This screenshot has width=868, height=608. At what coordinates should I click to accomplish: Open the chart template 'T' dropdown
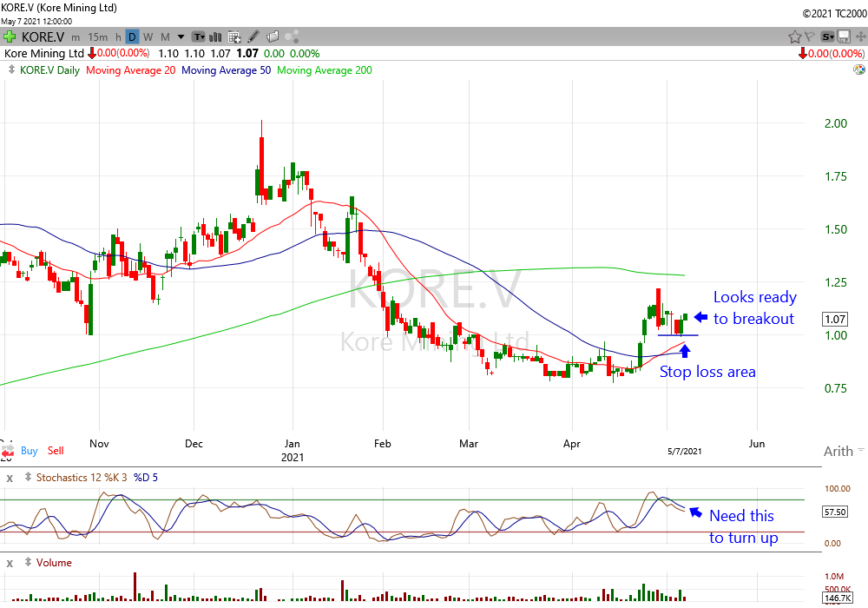(199, 37)
